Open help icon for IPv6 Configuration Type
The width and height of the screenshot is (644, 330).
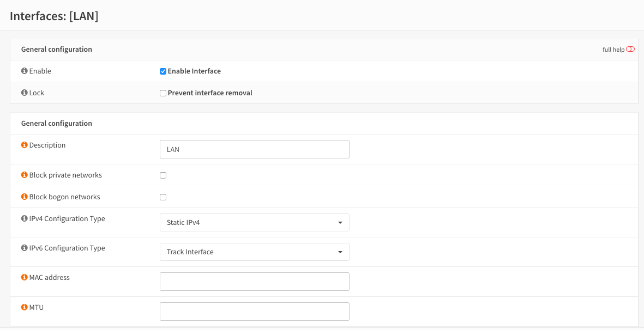pos(24,248)
